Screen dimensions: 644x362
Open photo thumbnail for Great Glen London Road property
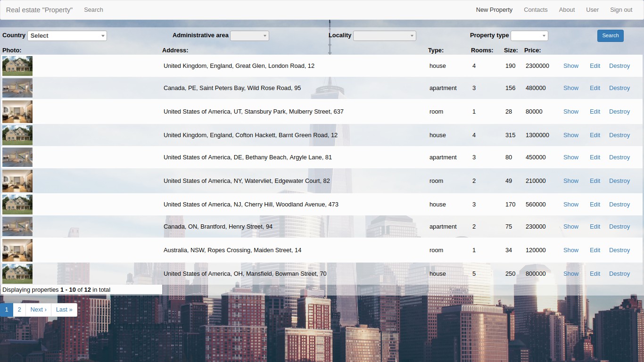(x=17, y=66)
